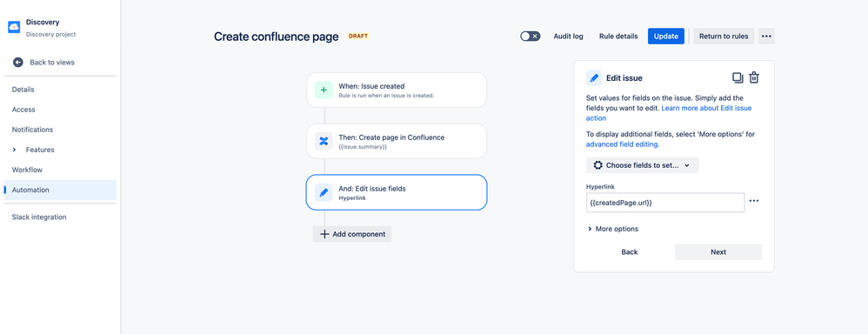The width and height of the screenshot is (868, 334).
Task: Click the pencil icon on Edit issue fields step
Action: 324,192
